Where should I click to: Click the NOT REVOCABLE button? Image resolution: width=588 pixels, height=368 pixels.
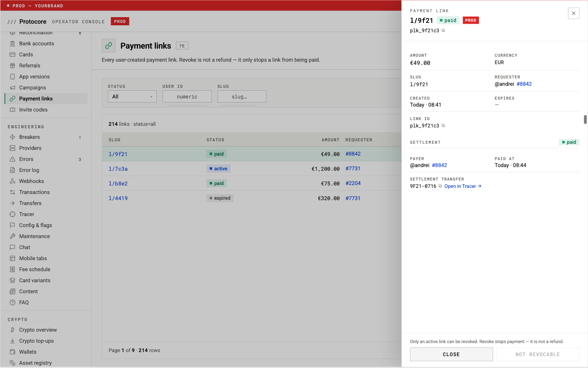(537, 355)
